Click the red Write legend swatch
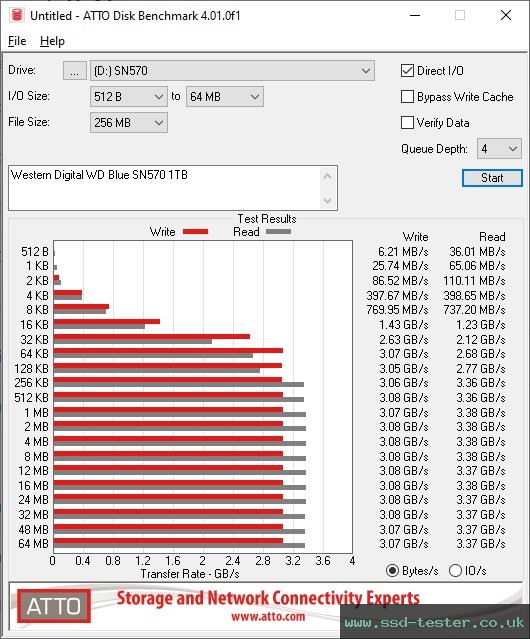 point(196,232)
